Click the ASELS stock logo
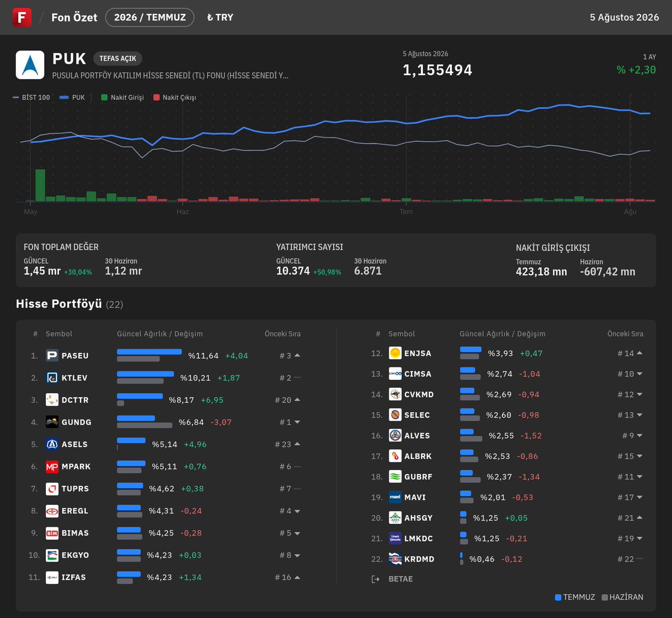This screenshot has width=672, height=618. point(52,444)
